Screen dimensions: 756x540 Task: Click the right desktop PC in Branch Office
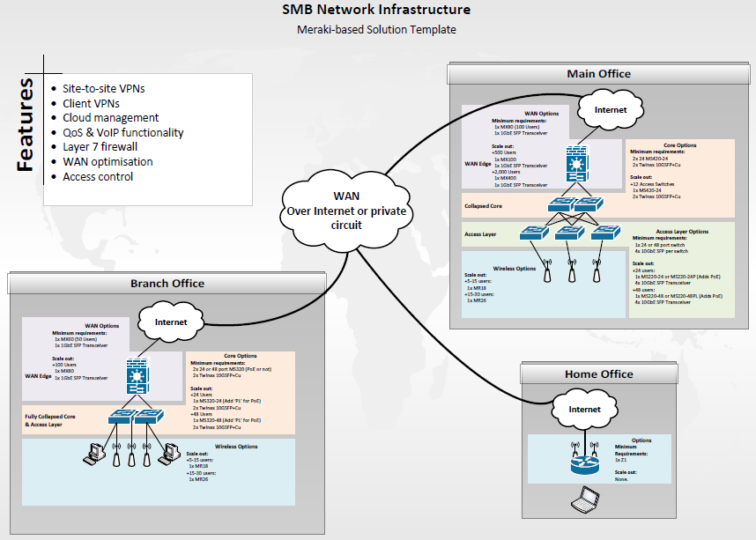(x=170, y=455)
